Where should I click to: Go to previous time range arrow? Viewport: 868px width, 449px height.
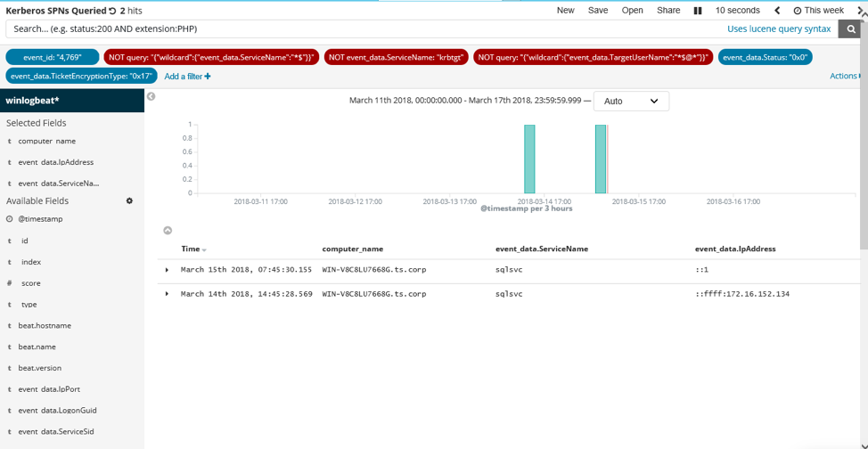pyautogui.click(x=777, y=11)
